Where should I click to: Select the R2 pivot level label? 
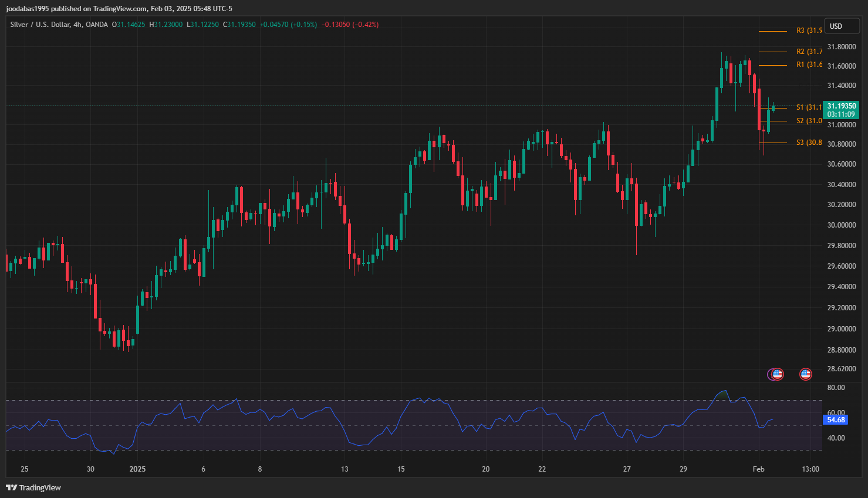[809, 52]
